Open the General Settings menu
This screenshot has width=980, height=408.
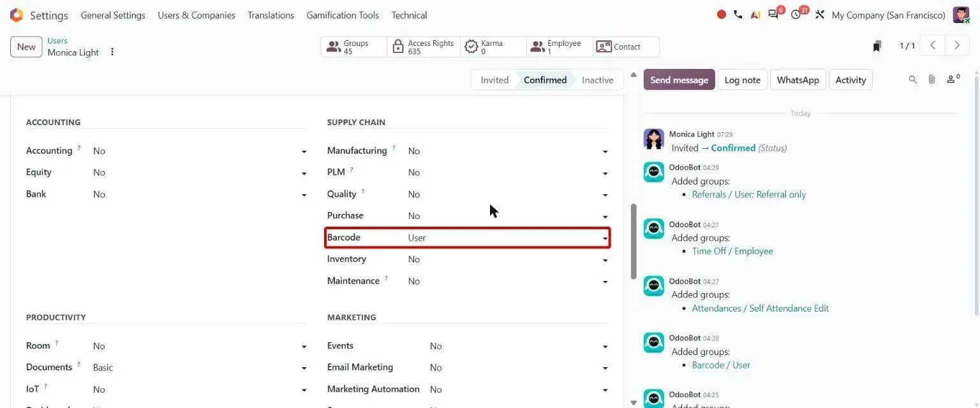click(x=113, y=15)
